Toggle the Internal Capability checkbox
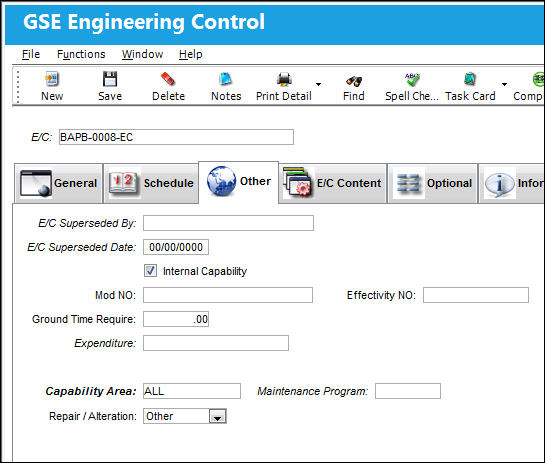The height and width of the screenshot is (463, 545). (x=150, y=271)
